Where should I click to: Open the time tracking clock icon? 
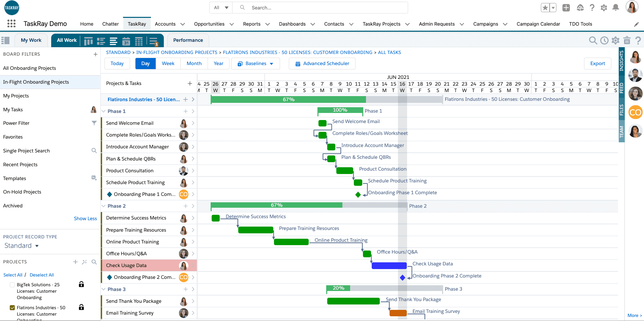[604, 40]
